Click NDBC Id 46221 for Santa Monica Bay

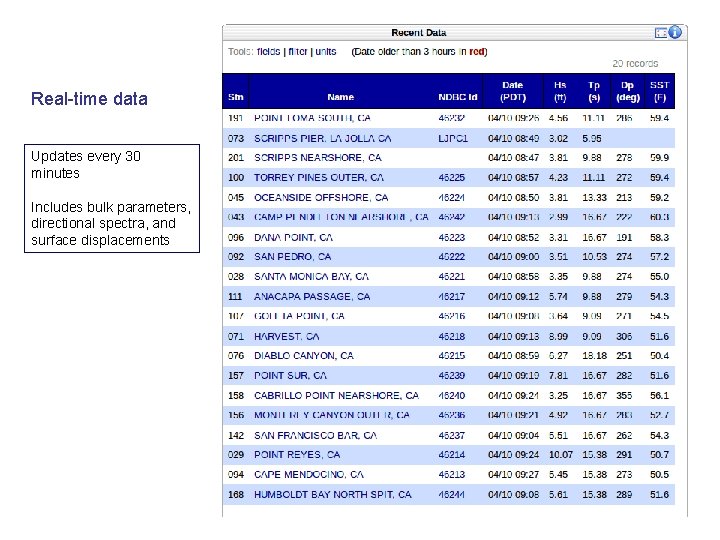(451, 276)
